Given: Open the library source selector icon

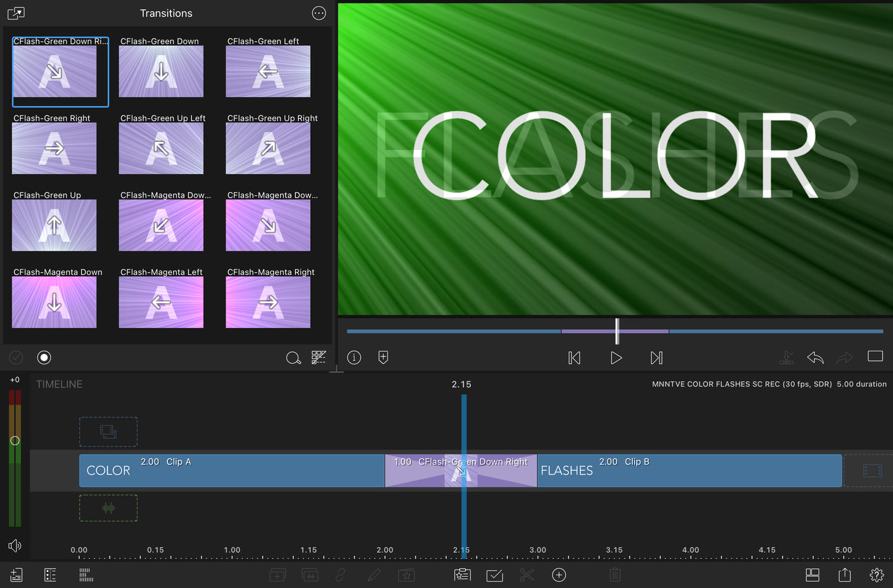Looking at the screenshot, I should click(15, 13).
